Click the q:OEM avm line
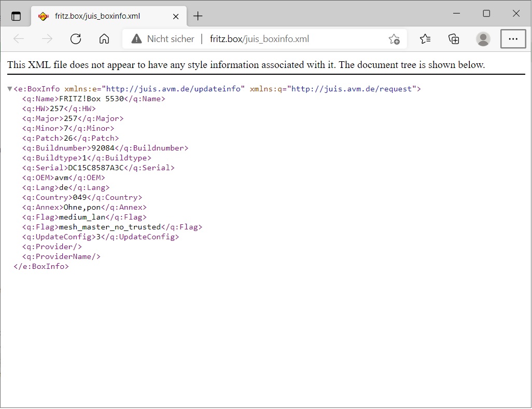Screen dimensions: 532x409 click(64, 178)
